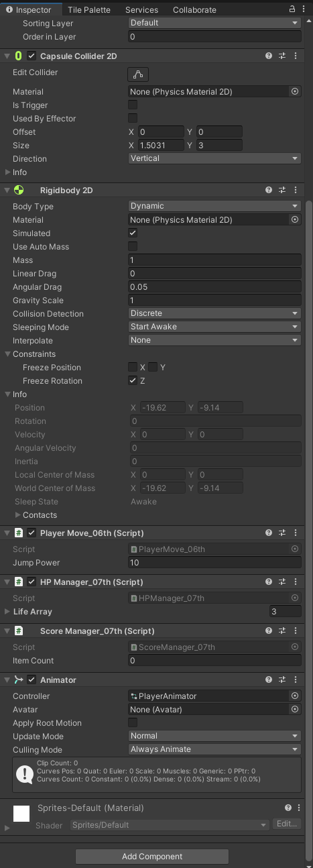Click Edit Collider shape button
The width and height of the screenshot is (313, 868).
coord(138,74)
